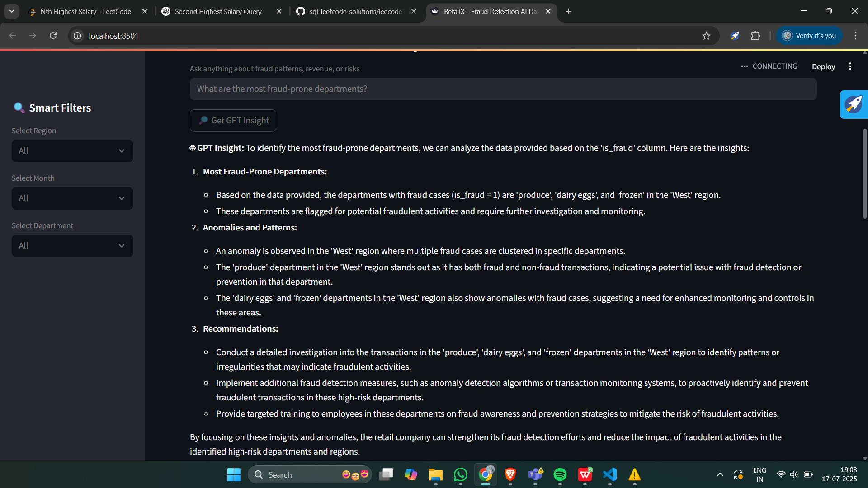The image size is (868, 488).
Task: Click the rocket extension in the toolbar
Action: click(x=735, y=36)
